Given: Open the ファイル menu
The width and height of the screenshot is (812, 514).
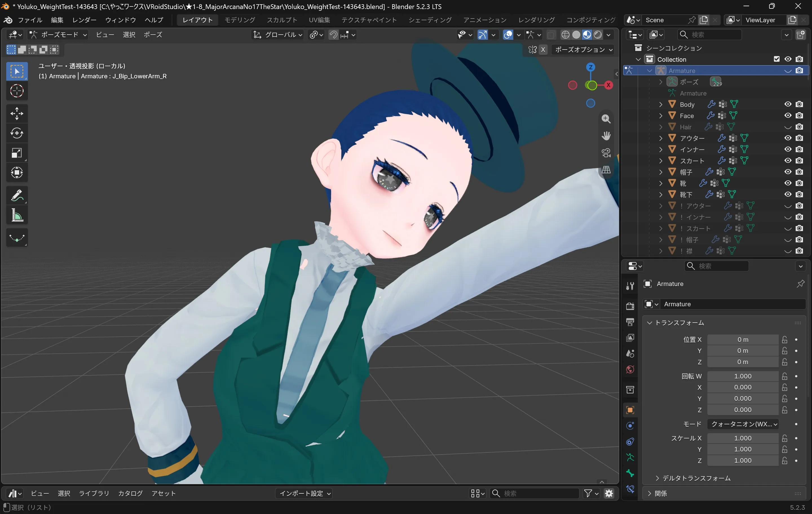Looking at the screenshot, I should (x=30, y=20).
